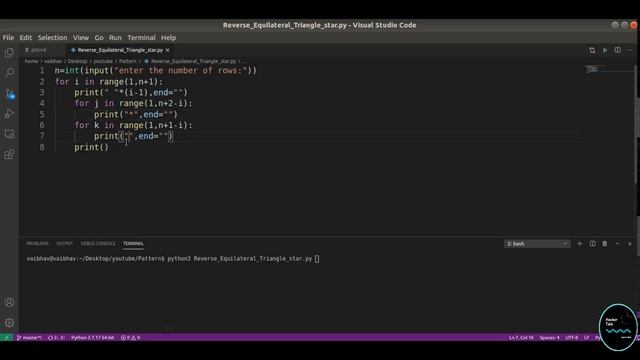Switch to the first editor tab
640x360 pixels.
41,50
